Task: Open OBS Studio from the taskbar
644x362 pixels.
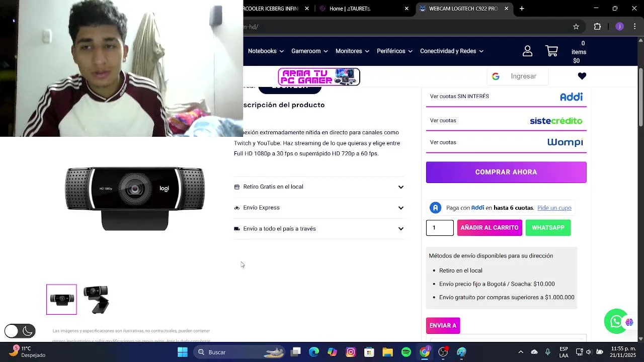Action: [443, 352]
